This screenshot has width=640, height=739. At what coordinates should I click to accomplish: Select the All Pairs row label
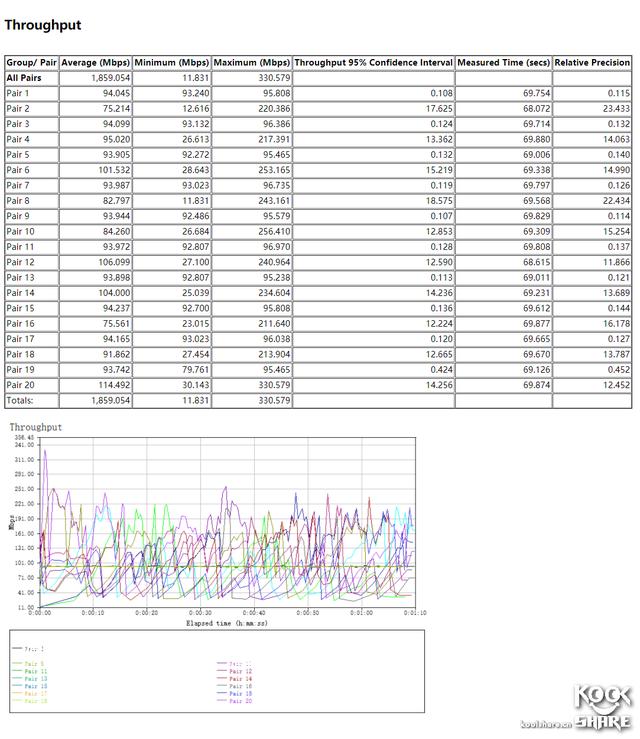(x=24, y=78)
